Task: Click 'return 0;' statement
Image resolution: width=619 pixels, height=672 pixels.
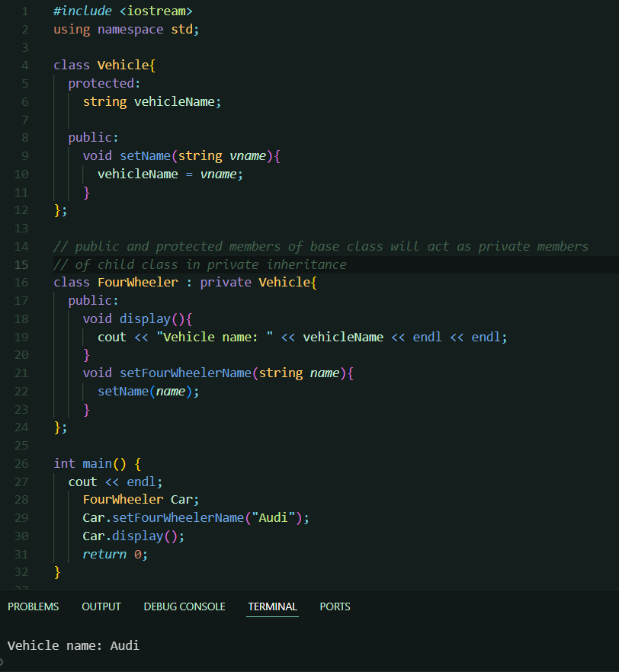Action: click(x=115, y=555)
